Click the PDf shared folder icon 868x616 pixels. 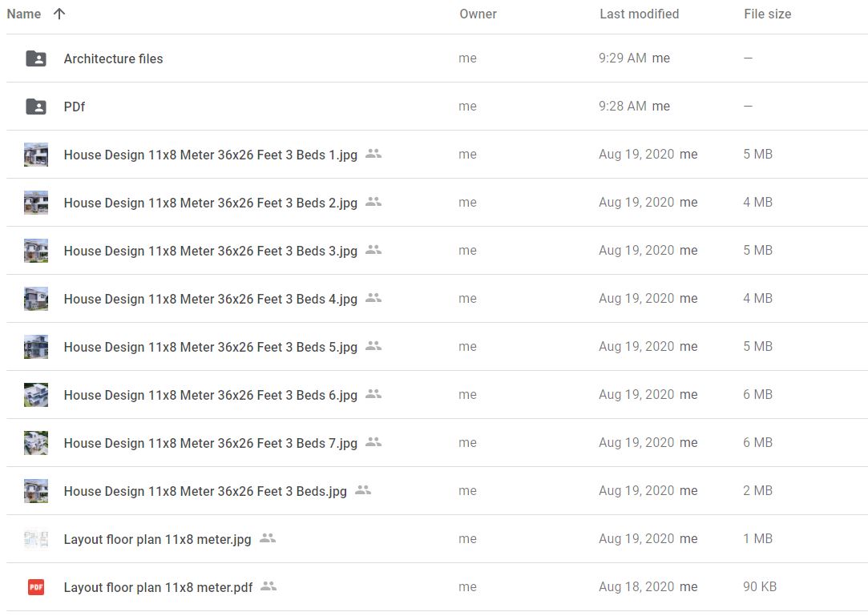pyautogui.click(x=36, y=107)
